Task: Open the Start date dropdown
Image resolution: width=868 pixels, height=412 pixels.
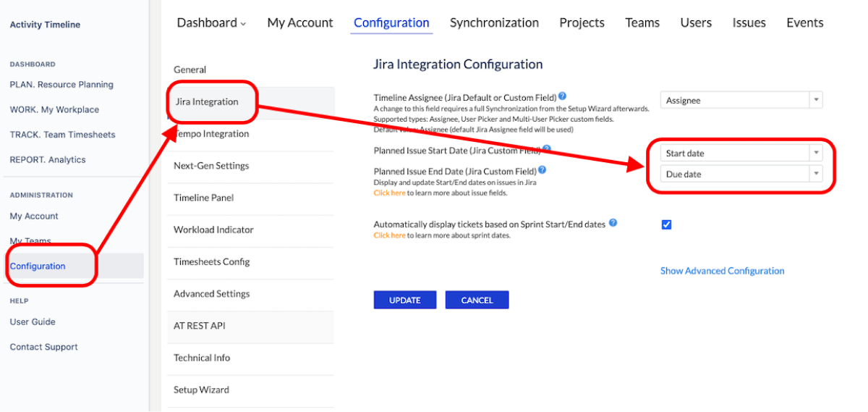Action: (741, 153)
